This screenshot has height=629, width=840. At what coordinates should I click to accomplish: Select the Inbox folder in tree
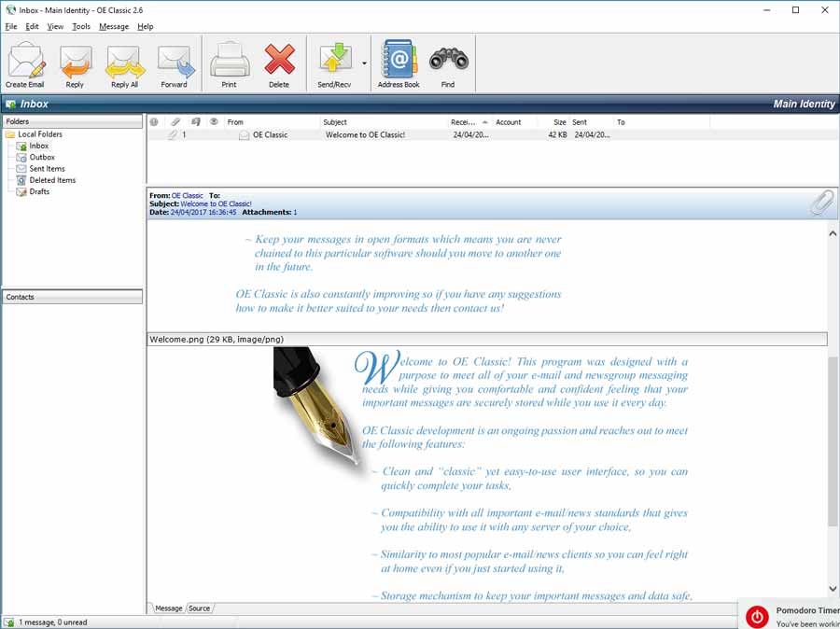tap(38, 146)
